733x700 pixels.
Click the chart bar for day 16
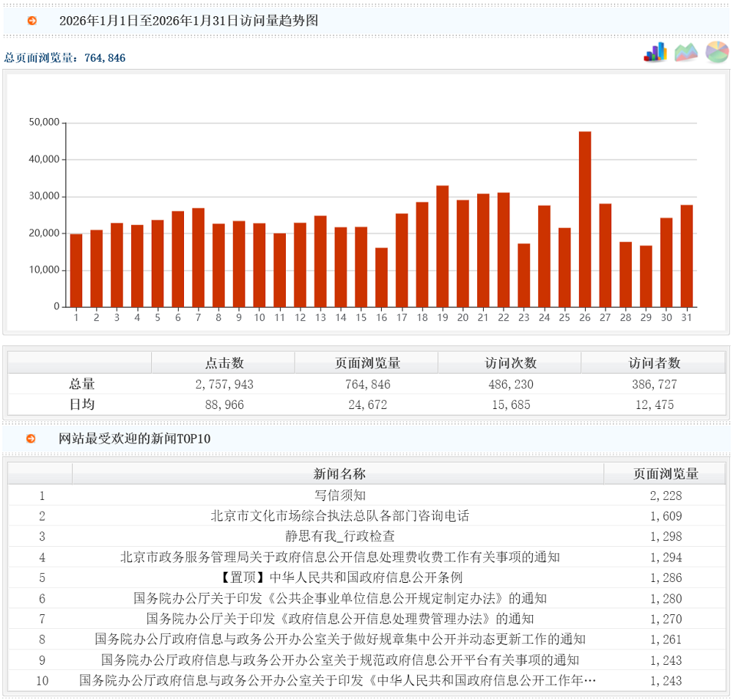pos(381,277)
